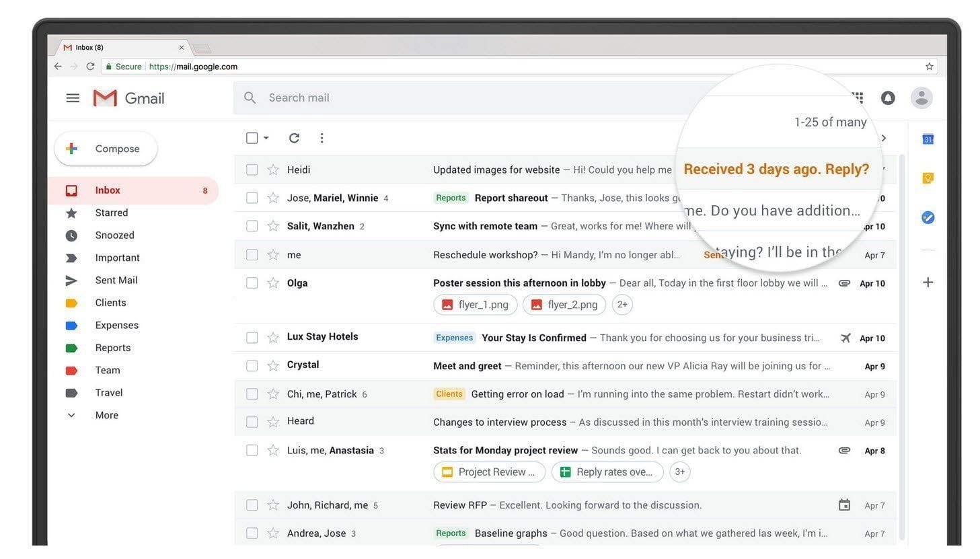Open the three-dot more options menu

pos(322,138)
